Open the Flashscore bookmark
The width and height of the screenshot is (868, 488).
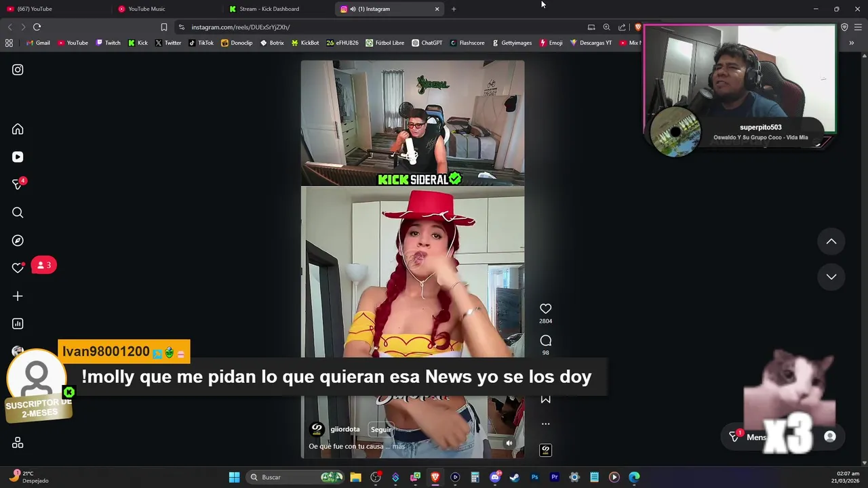click(x=467, y=43)
